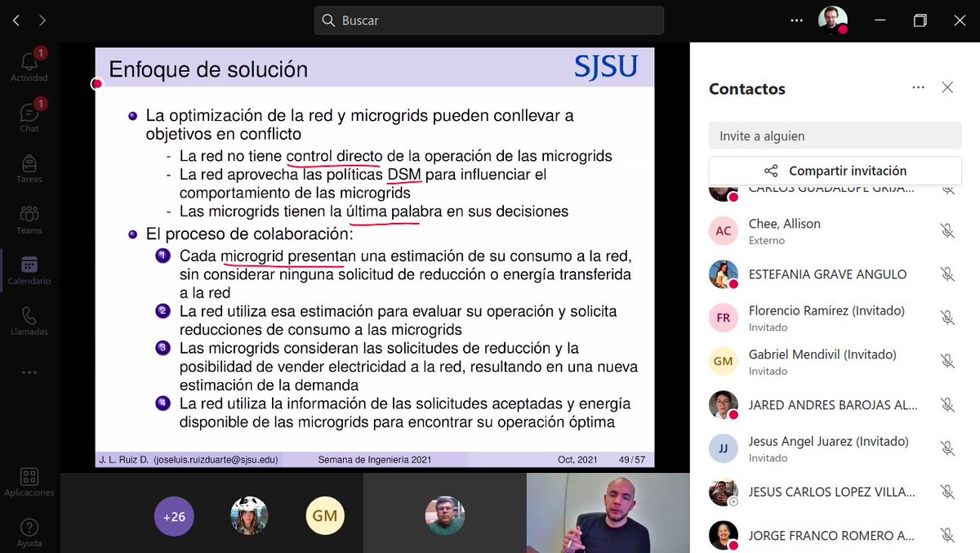Viewport: 980px width, 553px height.
Task: Click the GM participant tile at bottom
Action: (x=325, y=515)
